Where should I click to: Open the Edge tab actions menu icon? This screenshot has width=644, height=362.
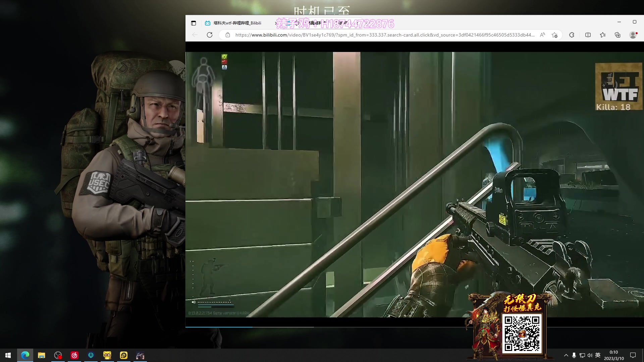[x=194, y=23]
